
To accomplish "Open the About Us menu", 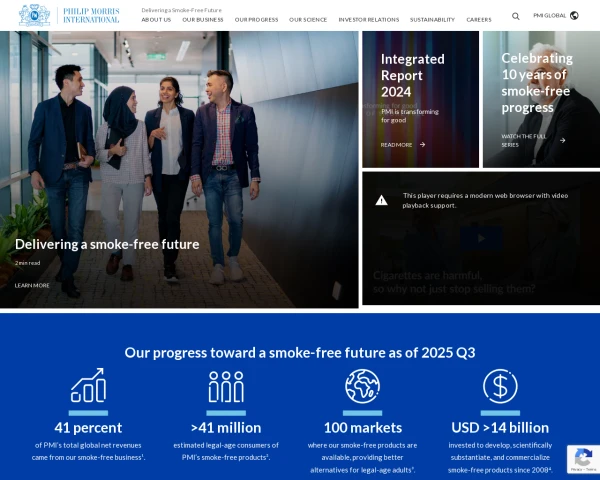I will [x=156, y=19].
